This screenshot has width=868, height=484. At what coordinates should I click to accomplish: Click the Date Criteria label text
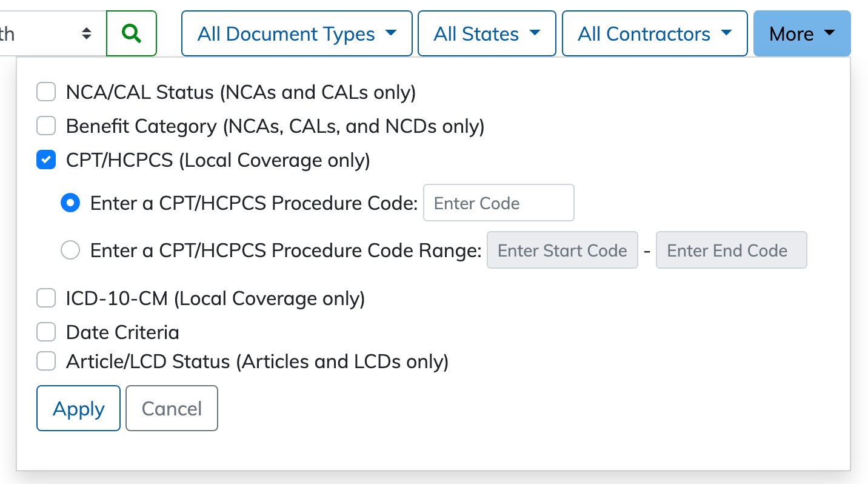122,332
